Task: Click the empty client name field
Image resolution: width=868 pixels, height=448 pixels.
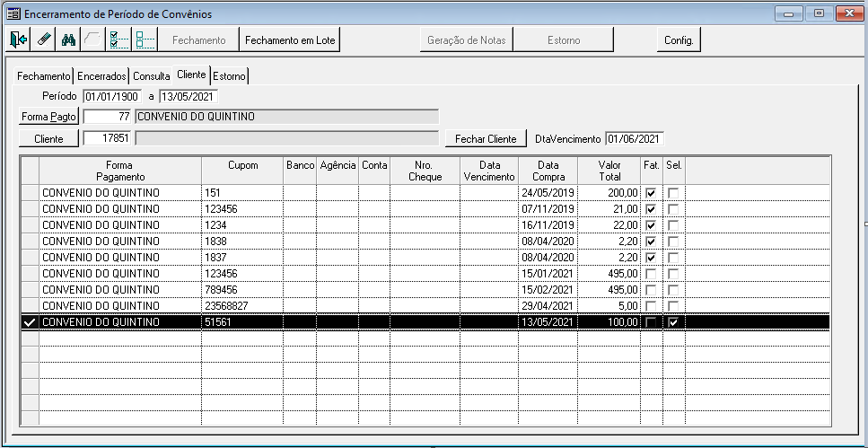Action: [x=286, y=138]
